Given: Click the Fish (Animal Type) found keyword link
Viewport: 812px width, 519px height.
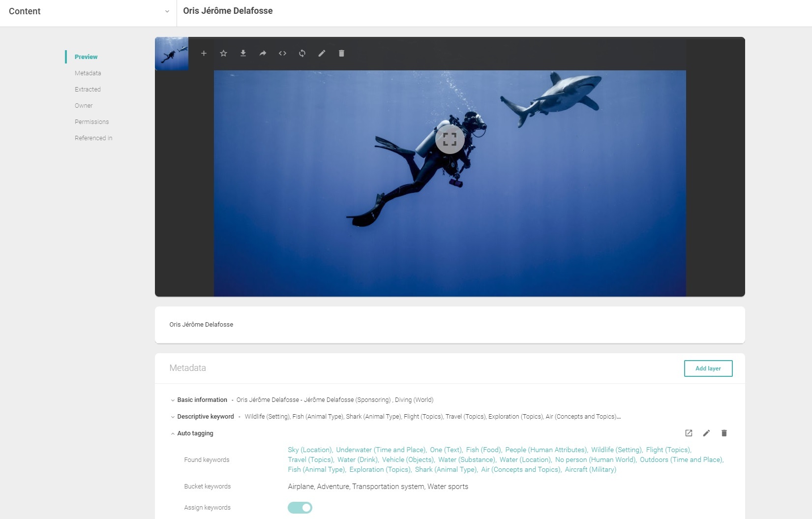Looking at the screenshot, I should [316, 469].
